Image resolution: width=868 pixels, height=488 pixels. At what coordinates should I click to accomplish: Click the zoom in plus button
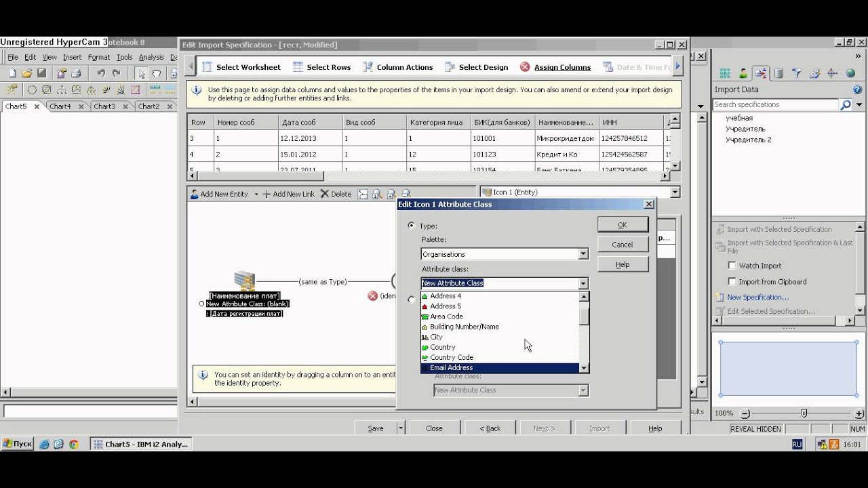[860, 413]
